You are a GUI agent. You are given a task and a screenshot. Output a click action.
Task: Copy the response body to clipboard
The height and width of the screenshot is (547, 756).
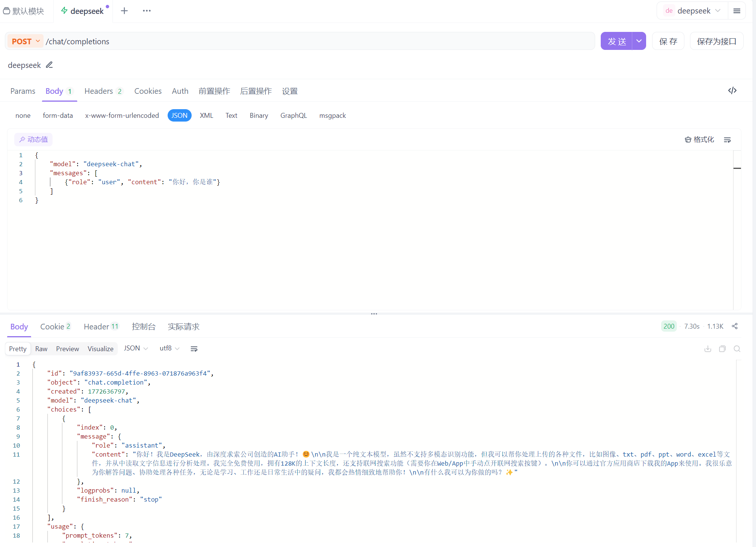click(x=722, y=349)
